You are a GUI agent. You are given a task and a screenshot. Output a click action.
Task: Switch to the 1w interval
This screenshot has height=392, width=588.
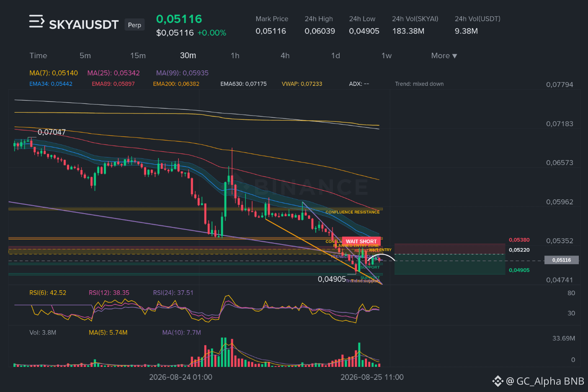(x=386, y=56)
